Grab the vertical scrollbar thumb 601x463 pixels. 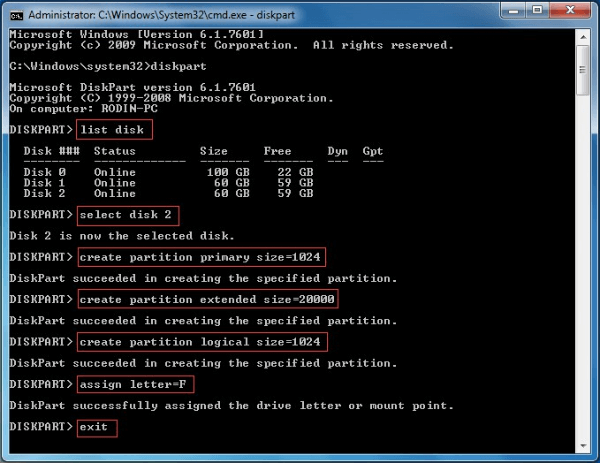[583, 70]
